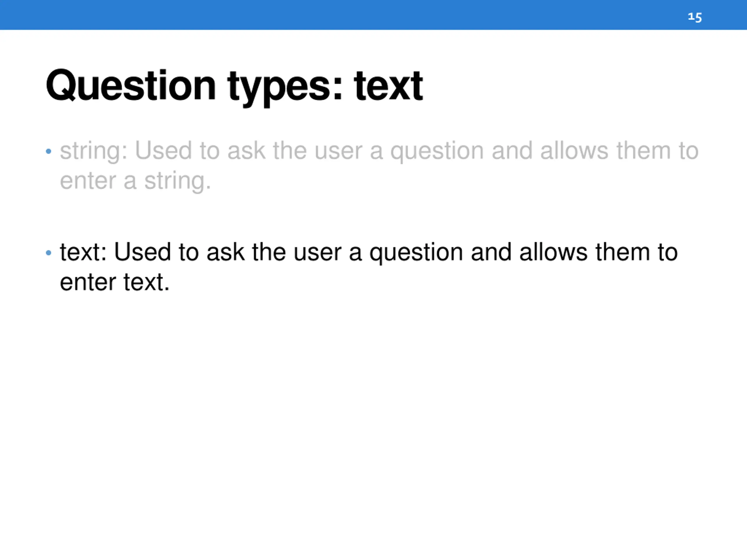Click the grey word "question" in first bullet
This screenshot has width=747, height=560.
pos(437,151)
